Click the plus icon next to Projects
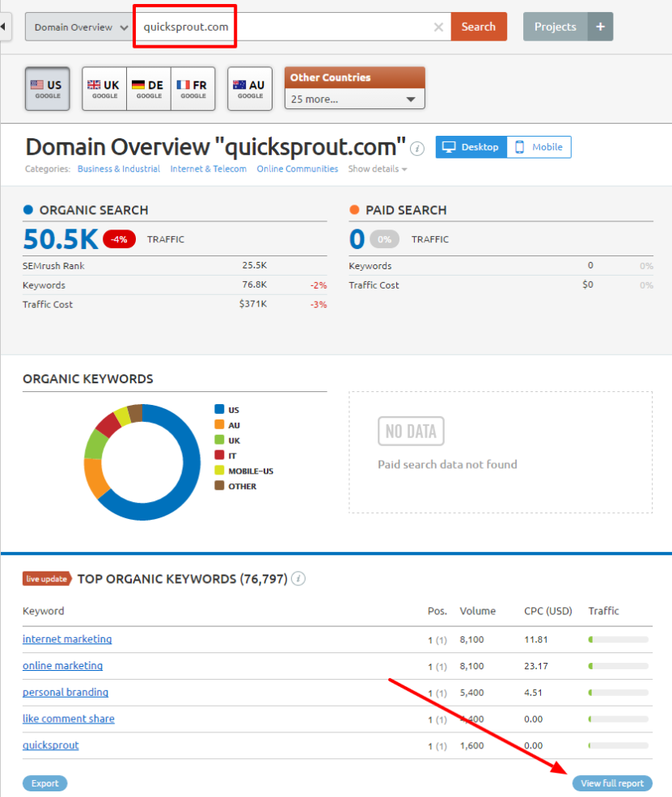The image size is (672, 797). coord(600,27)
